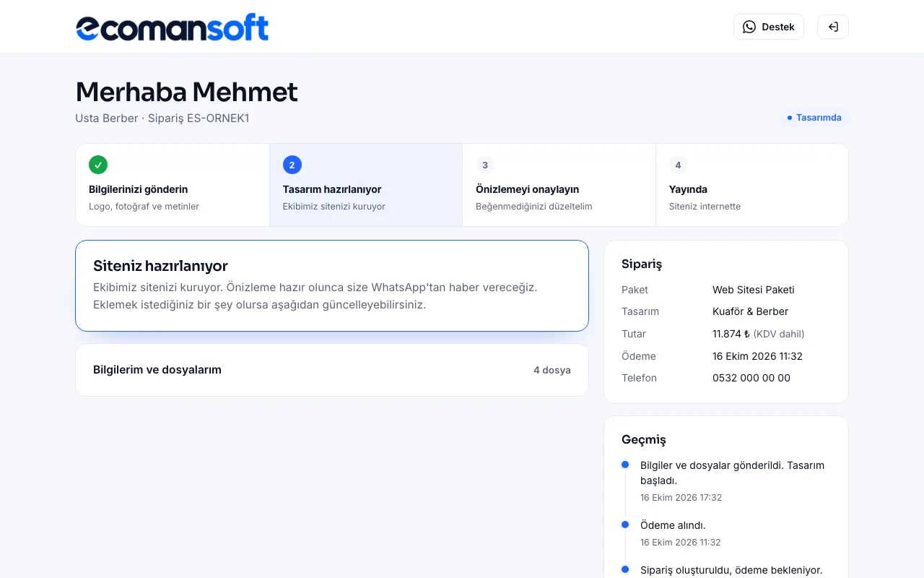Viewport: 924px width, 578px height.
Task: Click the ecomansoft logo
Action: [172, 27]
